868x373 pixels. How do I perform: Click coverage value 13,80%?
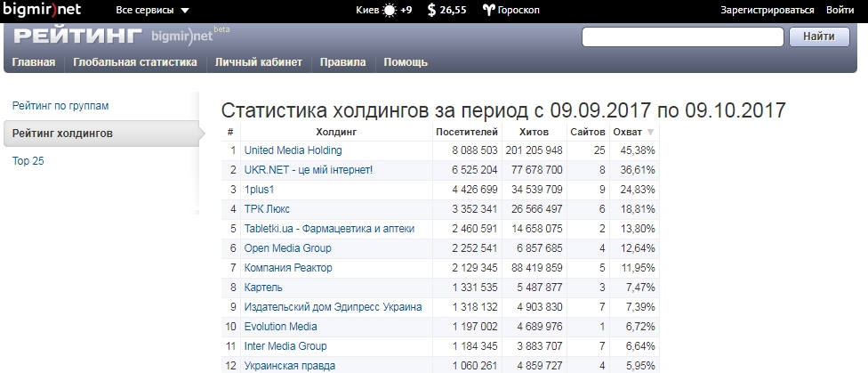click(x=637, y=229)
